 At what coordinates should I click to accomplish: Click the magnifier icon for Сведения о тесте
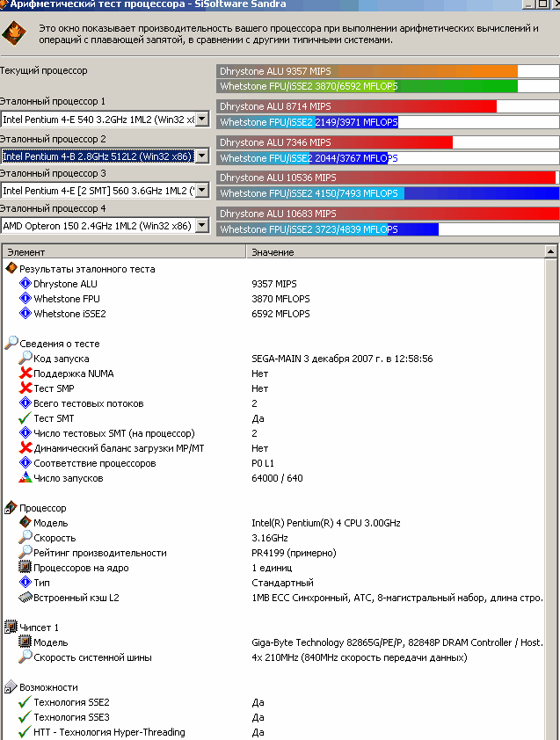click(x=11, y=343)
